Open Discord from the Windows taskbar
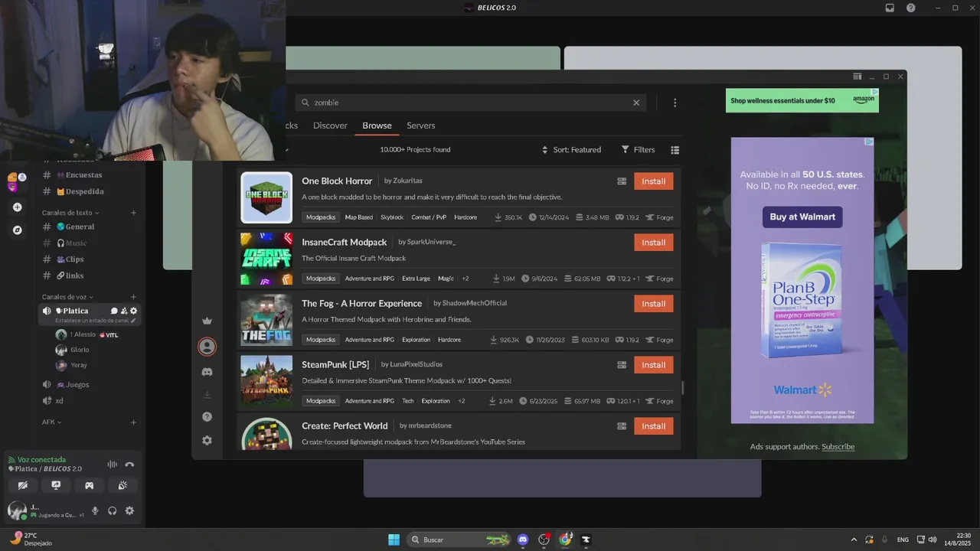Screen dimensions: 980x551 523,540
